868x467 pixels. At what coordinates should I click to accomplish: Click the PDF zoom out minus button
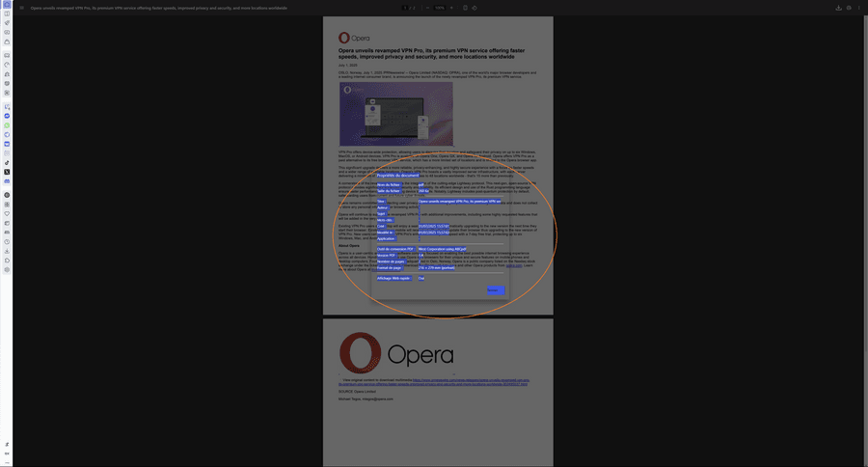(427, 8)
